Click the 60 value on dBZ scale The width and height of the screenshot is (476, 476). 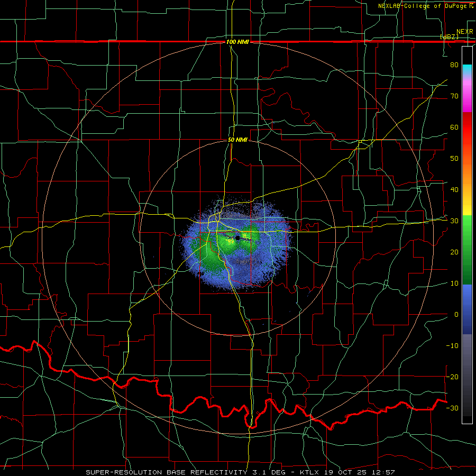[454, 127]
